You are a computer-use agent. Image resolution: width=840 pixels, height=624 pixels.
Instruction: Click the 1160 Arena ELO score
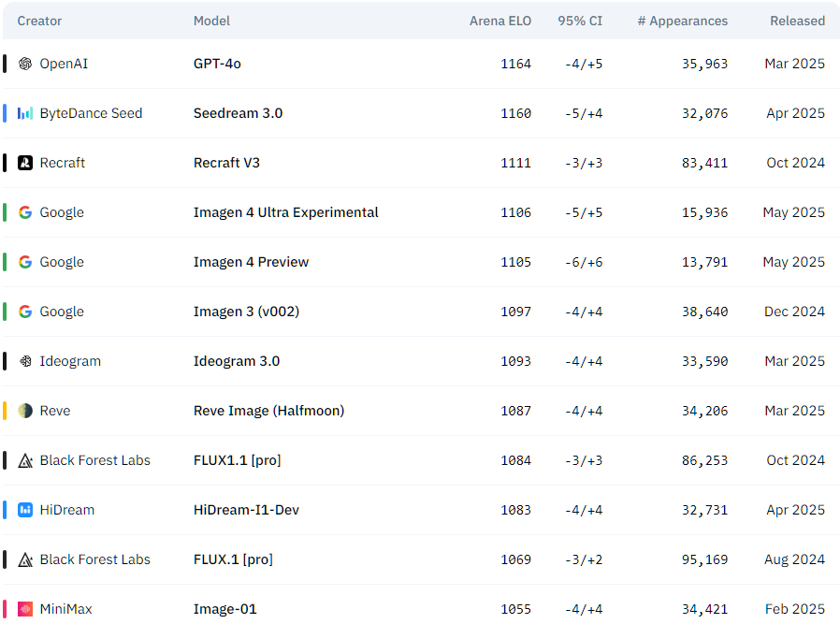[x=516, y=113]
